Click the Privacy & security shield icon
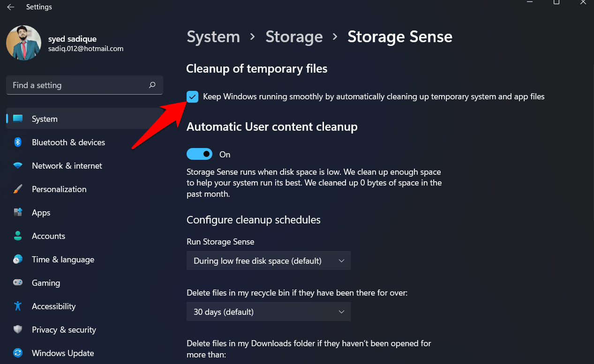594x364 pixels. coord(18,330)
